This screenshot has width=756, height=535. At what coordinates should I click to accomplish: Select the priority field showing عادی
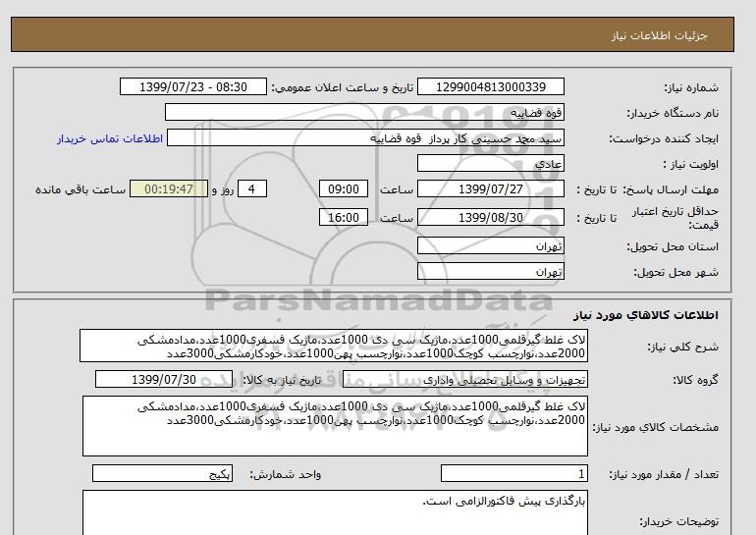pyautogui.click(x=490, y=163)
